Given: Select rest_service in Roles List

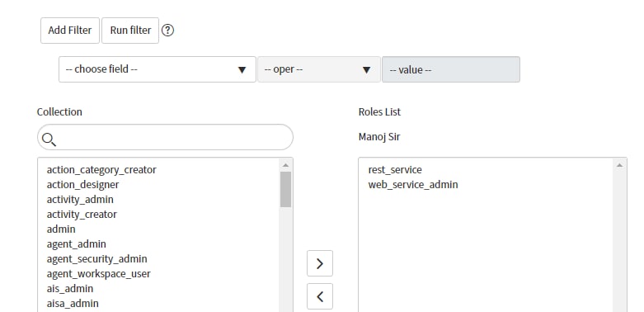Looking at the screenshot, I should 395,170.
